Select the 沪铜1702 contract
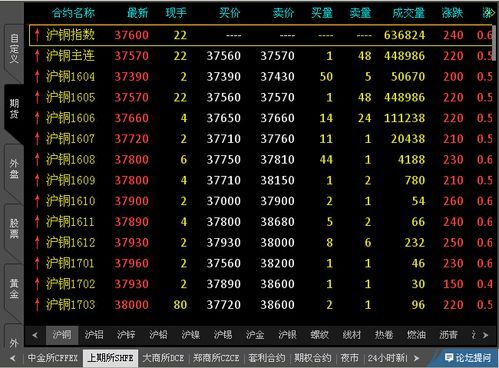The width and height of the screenshot is (499, 368). 261,284
